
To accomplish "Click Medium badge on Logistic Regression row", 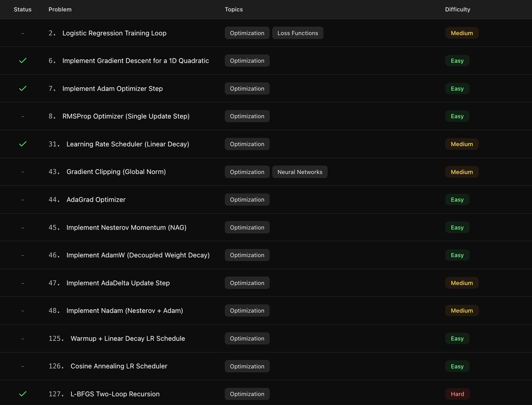I will point(462,33).
